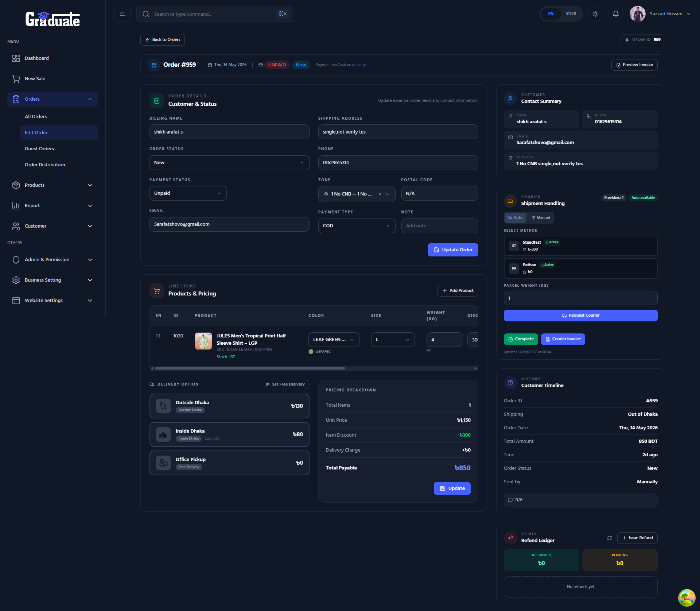Click Request Courier button
700x611 pixels.
pyautogui.click(x=580, y=316)
